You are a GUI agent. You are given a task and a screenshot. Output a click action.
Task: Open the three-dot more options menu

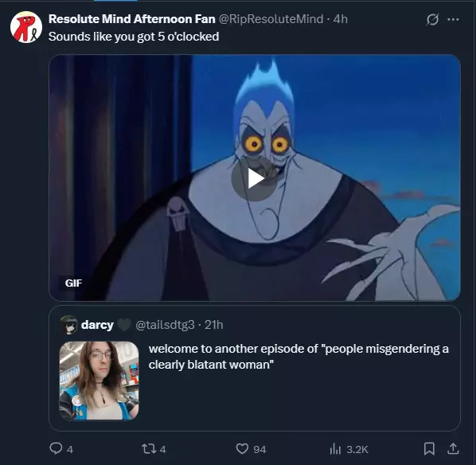point(453,20)
